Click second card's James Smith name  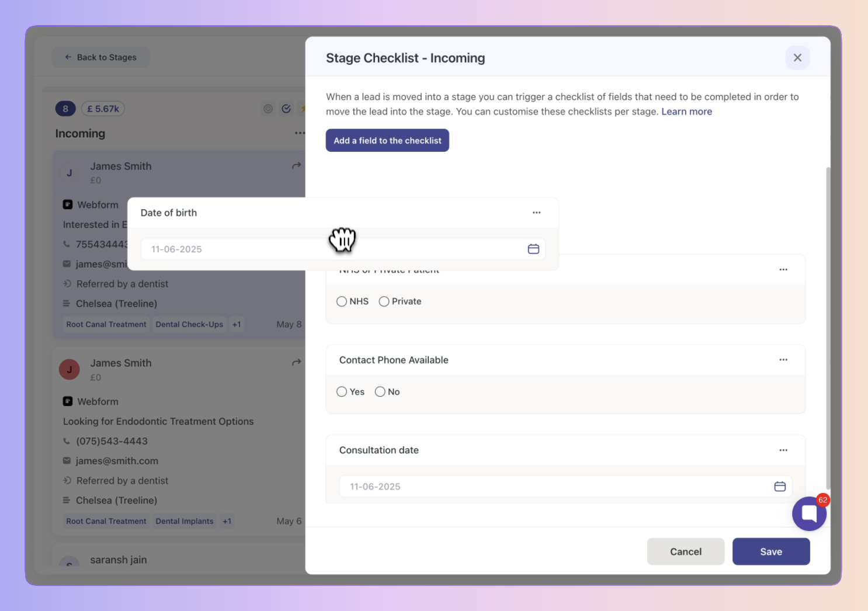tap(121, 363)
